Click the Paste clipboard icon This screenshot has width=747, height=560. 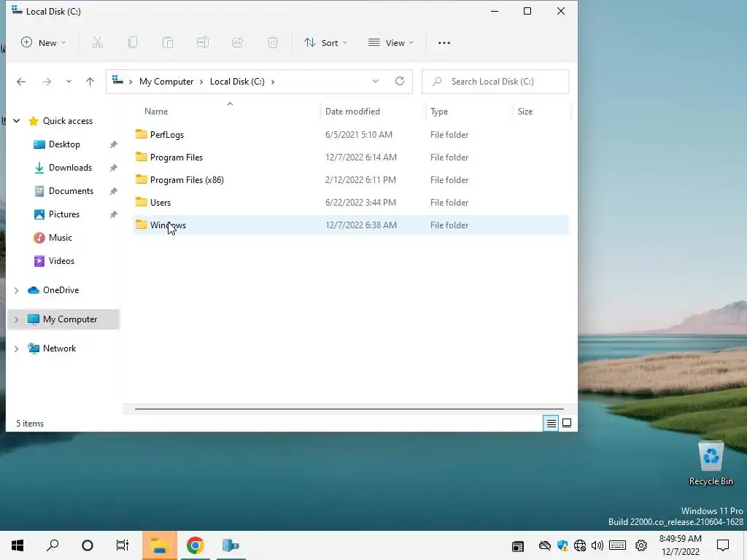pos(168,43)
